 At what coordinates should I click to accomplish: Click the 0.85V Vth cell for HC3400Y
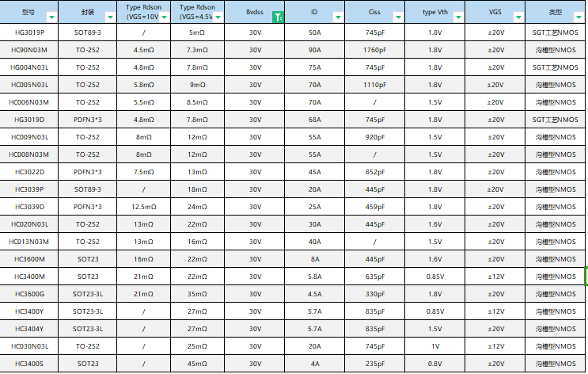coord(434,311)
